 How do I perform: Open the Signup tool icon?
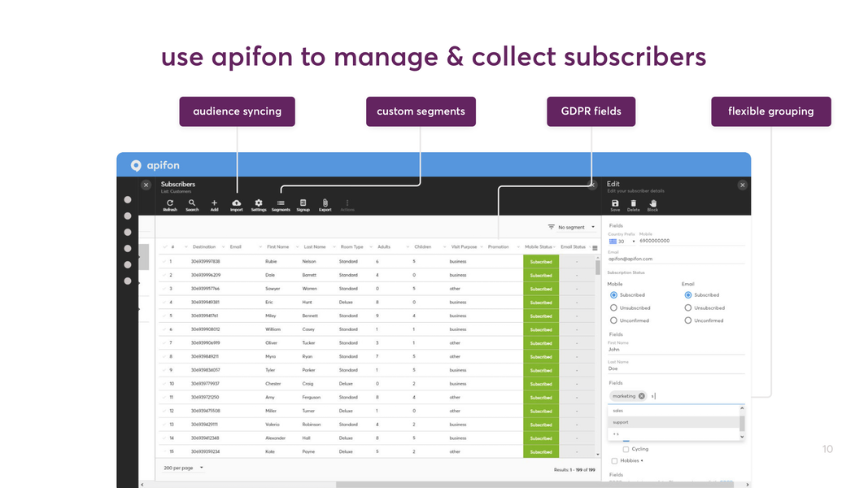(x=303, y=203)
